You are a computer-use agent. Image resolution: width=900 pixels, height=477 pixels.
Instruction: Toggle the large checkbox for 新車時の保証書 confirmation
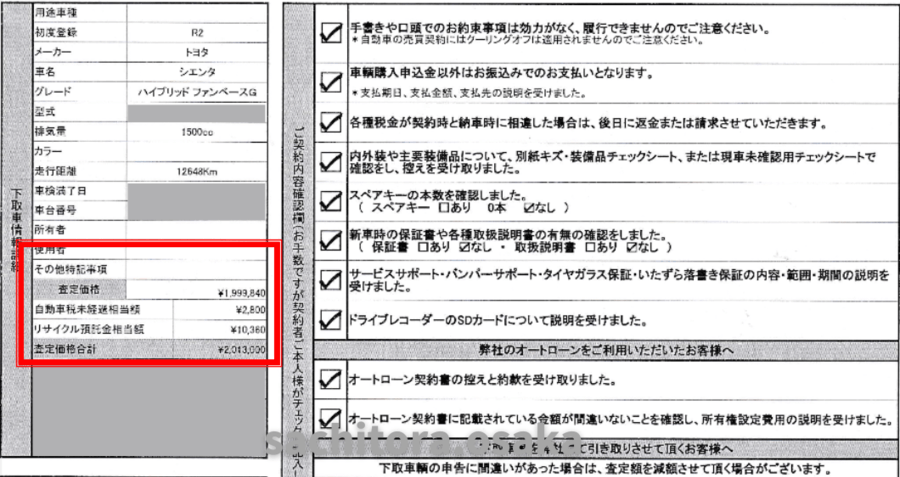pyautogui.click(x=328, y=240)
